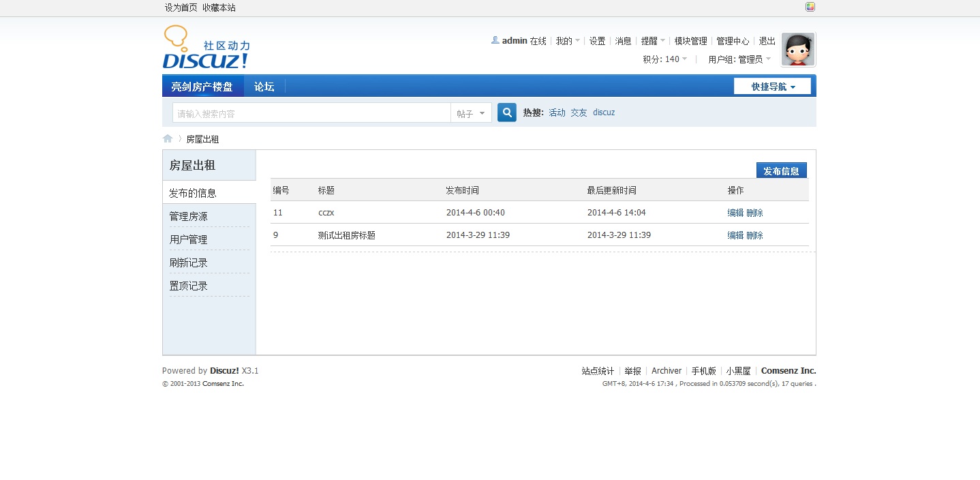The image size is (980, 480).
Task: Open the 用户组: 管理员 dropdown
Action: (x=739, y=59)
